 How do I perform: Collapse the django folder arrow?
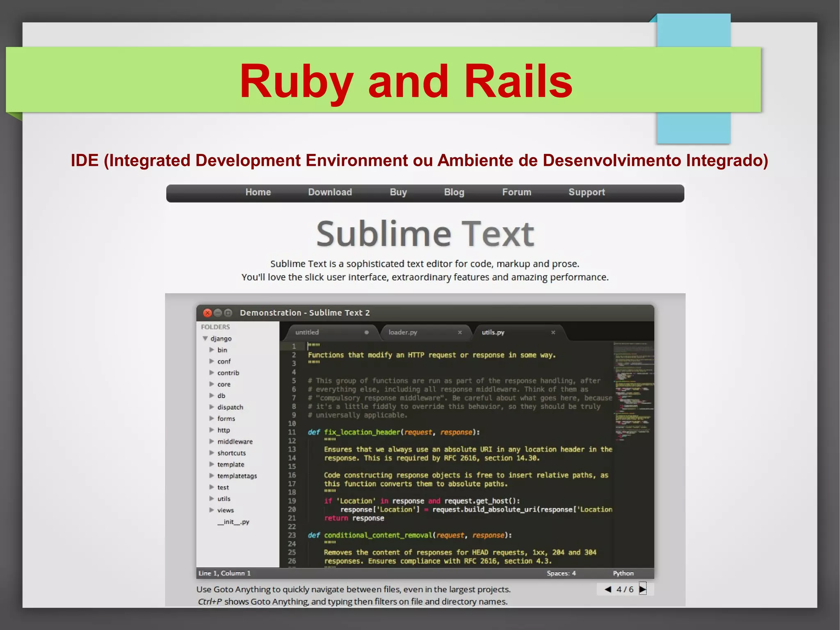[205, 338]
